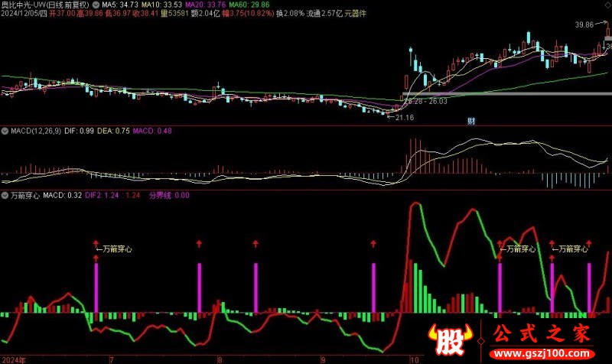Click the MACD: 0.48 value
This screenshot has height=364, width=612.
pos(152,131)
